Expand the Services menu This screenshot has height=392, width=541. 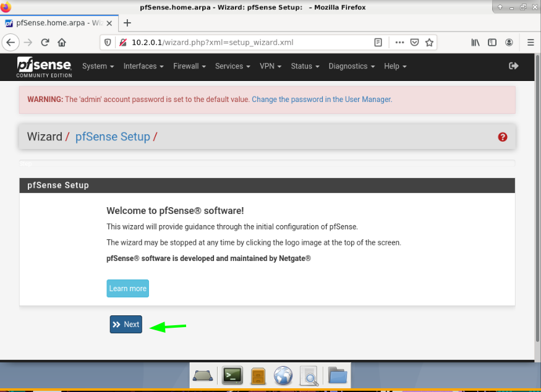click(x=232, y=66)
